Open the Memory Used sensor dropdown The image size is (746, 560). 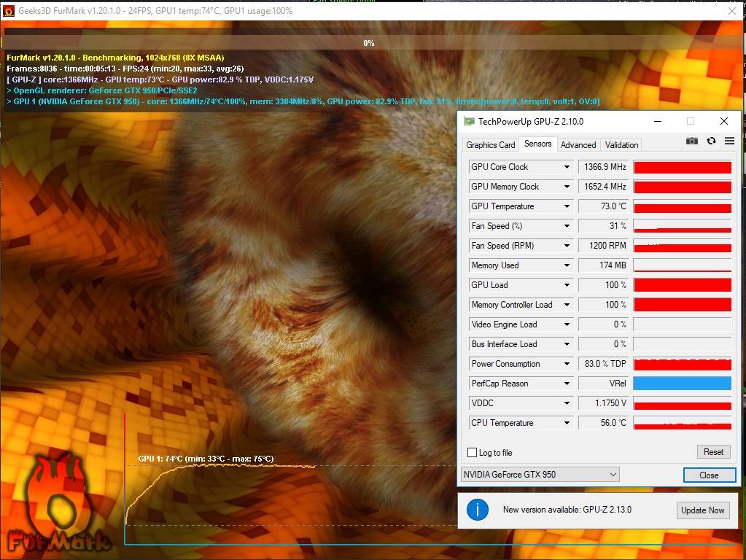[567, 265]
